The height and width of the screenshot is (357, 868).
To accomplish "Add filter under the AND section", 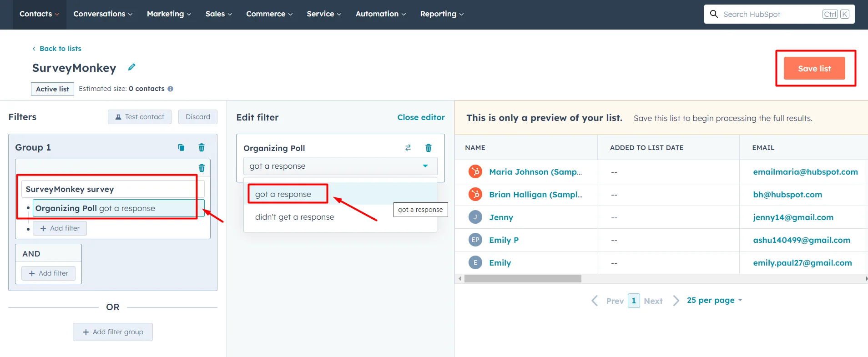I will click(x=49, y=273).
